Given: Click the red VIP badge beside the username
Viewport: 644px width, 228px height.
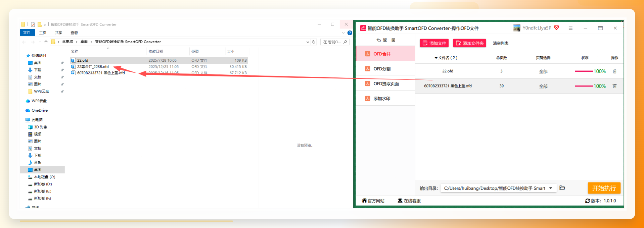Looking at the screenshot, I should (x=556, y=27).
